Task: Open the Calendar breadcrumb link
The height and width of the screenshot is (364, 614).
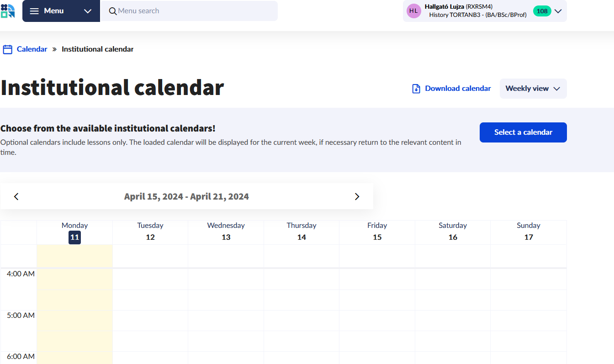Action: pyautogui.click(x=32, y=49)
